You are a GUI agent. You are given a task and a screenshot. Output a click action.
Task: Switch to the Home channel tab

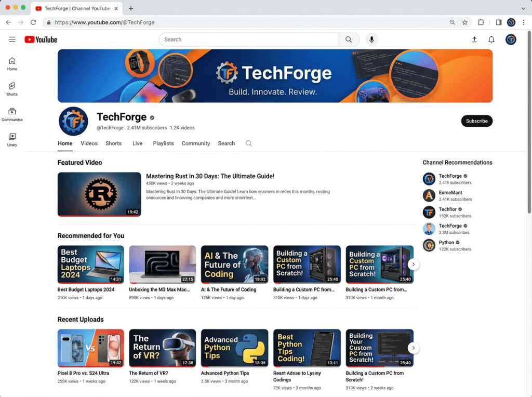pyautogui.click(x=65, y=143)
